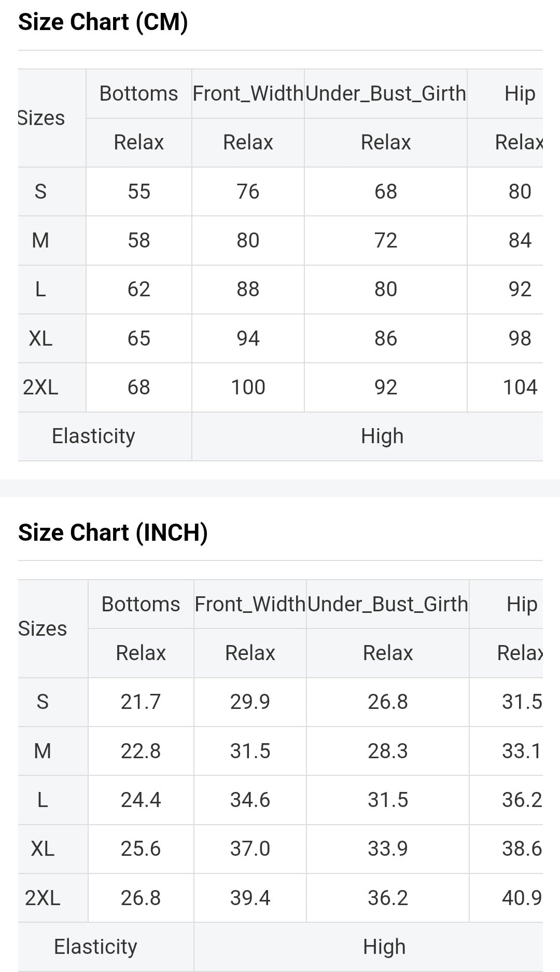This screenshot has width=560, height=972.
Task: Select the 21.7 cell in INCH chart
Action: [x=141, y=702]
